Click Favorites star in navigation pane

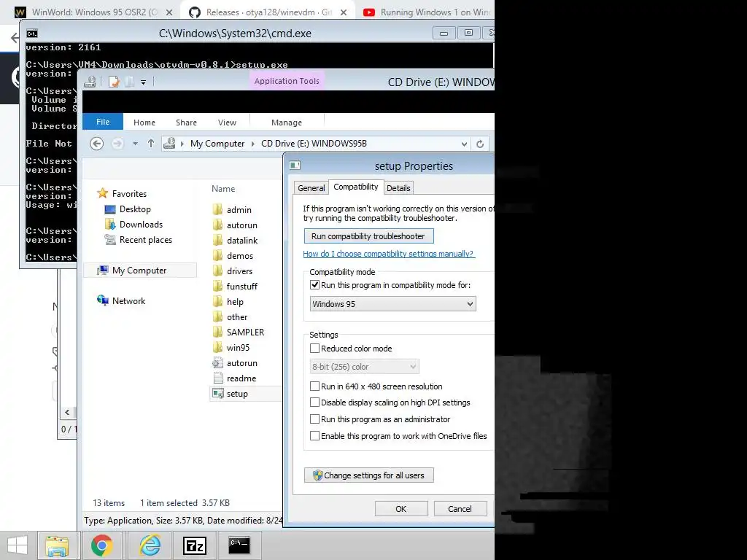point(102,193)
